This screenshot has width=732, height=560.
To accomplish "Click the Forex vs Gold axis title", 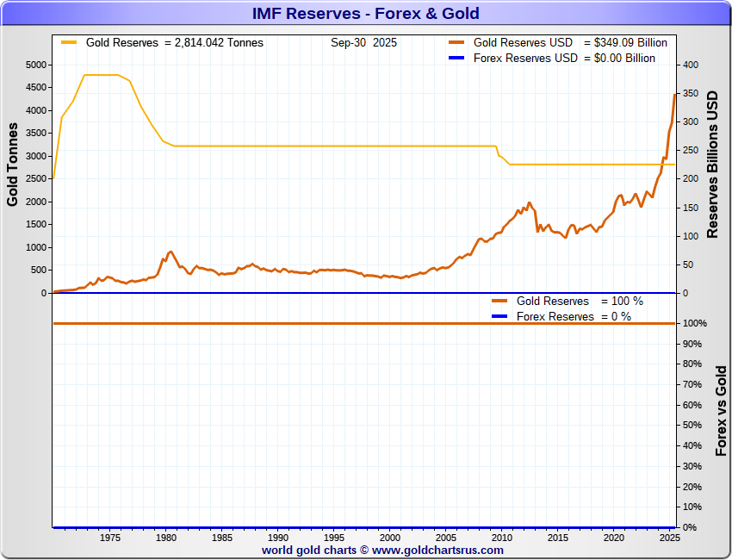I will (722, 411).
